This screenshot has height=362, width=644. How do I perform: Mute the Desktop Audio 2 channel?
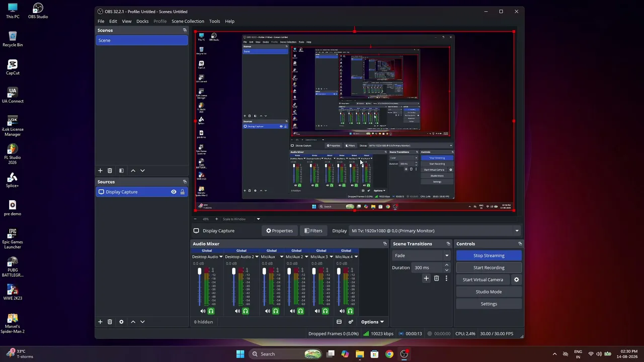(237, 311)
